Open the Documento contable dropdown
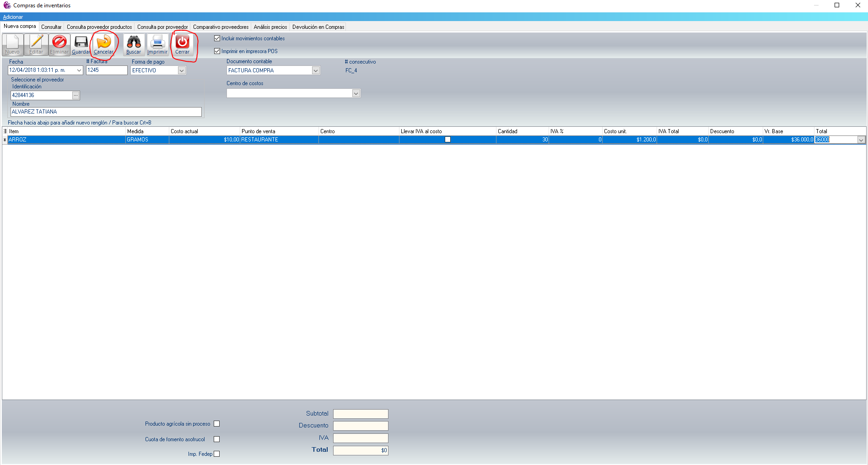Screen dimensions: 868x465 [x=316, y=70]
